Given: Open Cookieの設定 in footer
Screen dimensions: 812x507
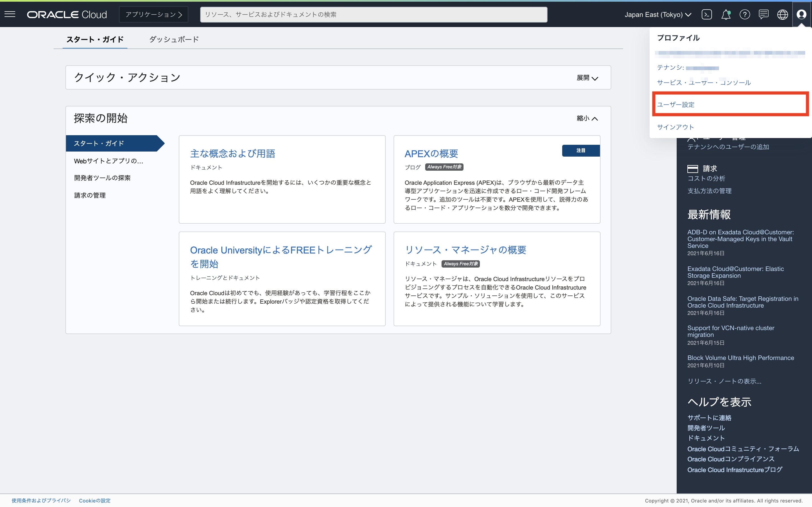Looking at the screenshot, I should pyautogui.click(x=95, y=500).
